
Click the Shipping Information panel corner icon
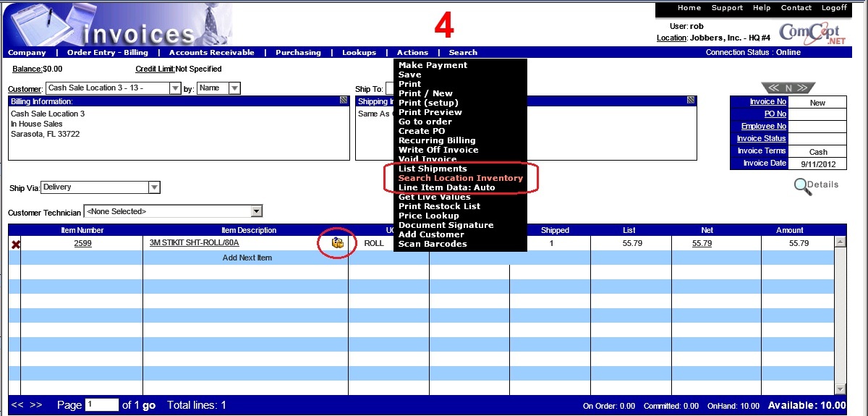pyautogui.click(x=692, y=101)
